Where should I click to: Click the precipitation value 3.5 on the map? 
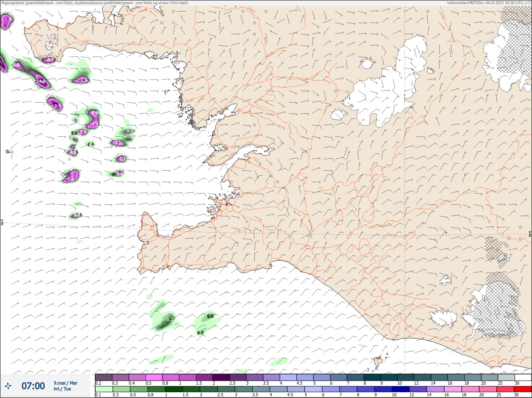tap(57, 106)
